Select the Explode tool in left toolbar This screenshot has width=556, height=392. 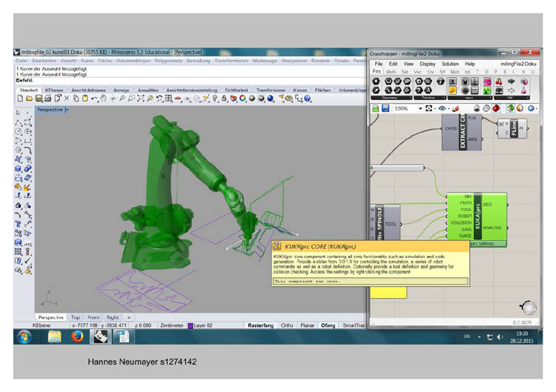27,187
